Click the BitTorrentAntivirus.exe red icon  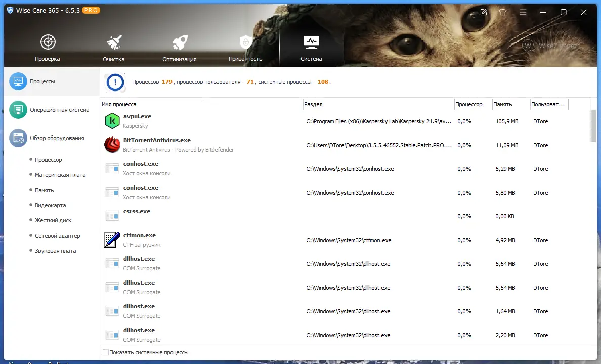(x=112, y=145)
